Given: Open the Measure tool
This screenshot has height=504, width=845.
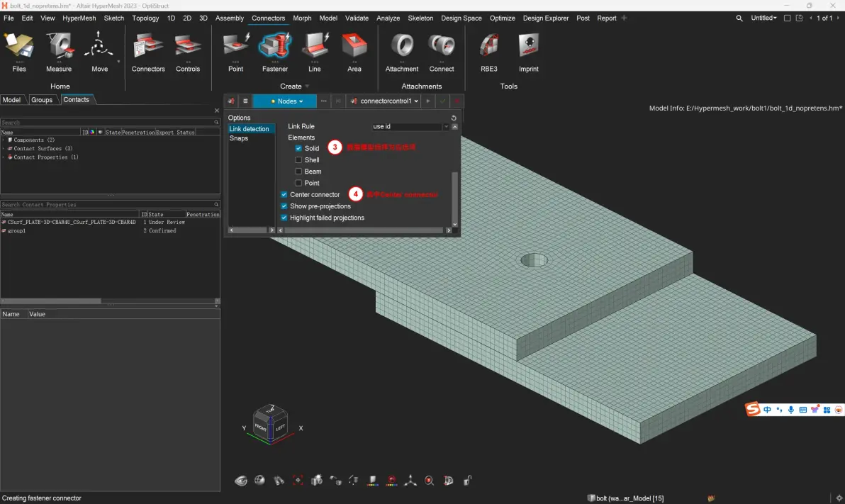Looking at the screenshot, I should [59, 52].
